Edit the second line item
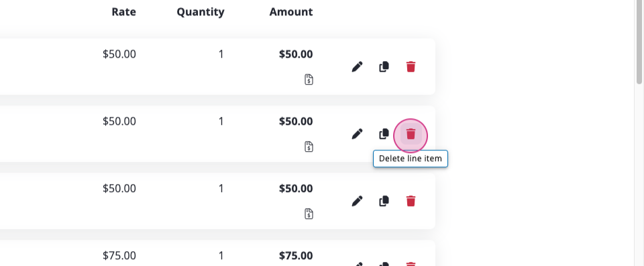 point(357,134)
